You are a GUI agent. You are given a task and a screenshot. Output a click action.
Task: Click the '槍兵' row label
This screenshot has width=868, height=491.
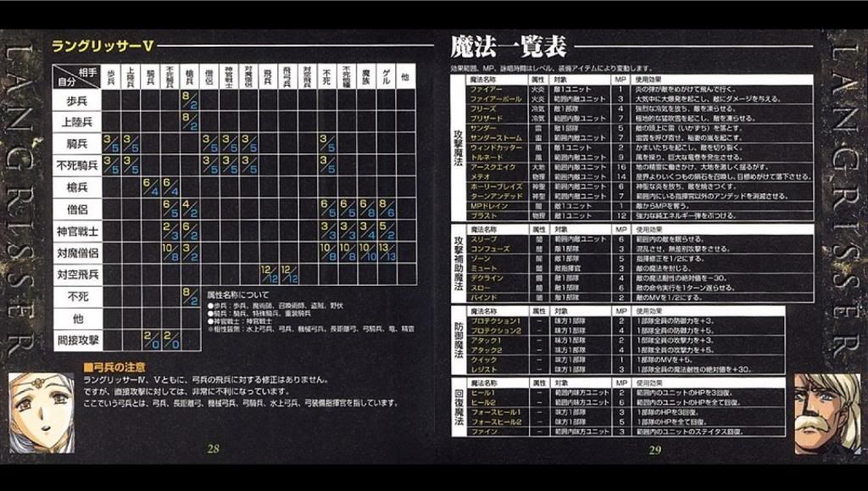point(77,187)
